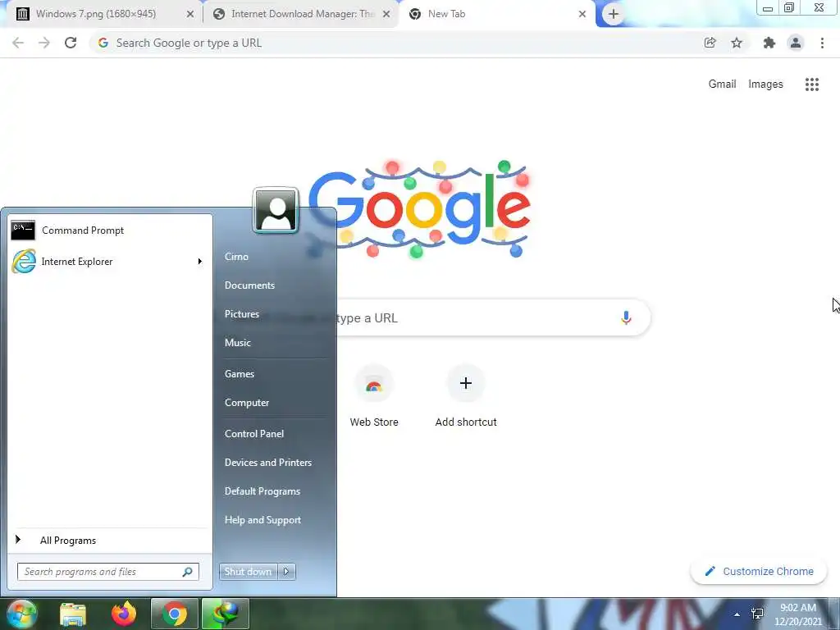The height and width of the screenshot is (630, 840).
Task: Click the Shut down button
Action: point(248,572)
